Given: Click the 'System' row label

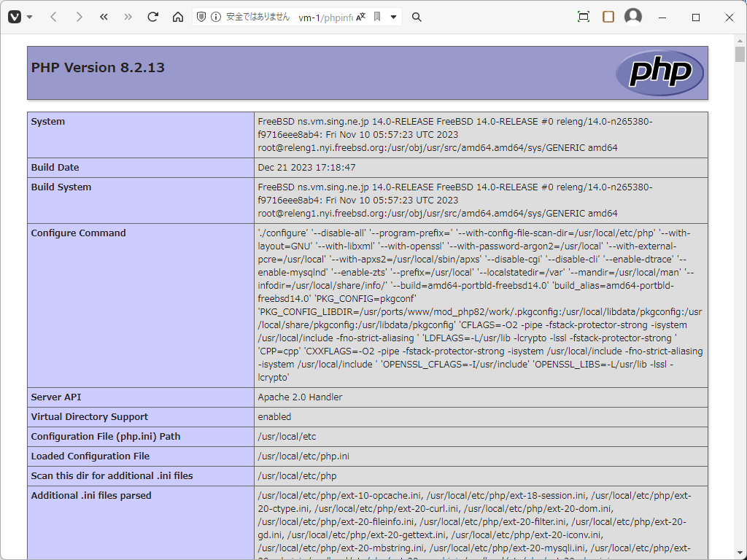Looking at the screenshot, I should coord(47,122).
